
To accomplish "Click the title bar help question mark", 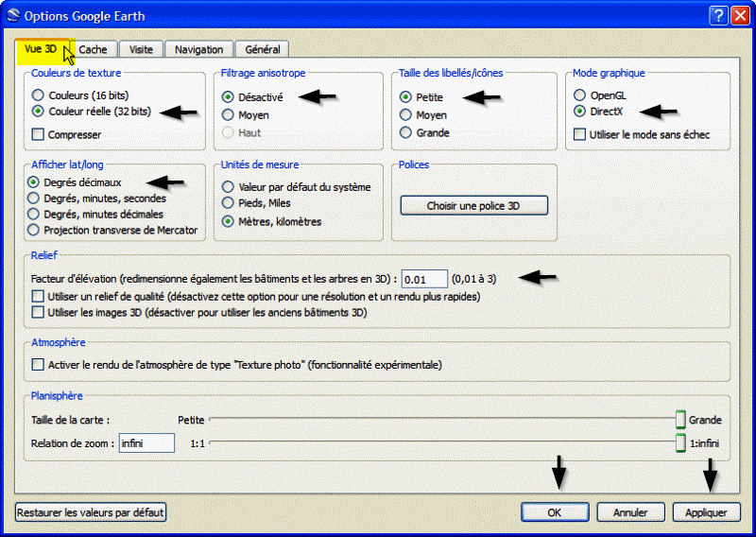I will (x=718, y=16).
